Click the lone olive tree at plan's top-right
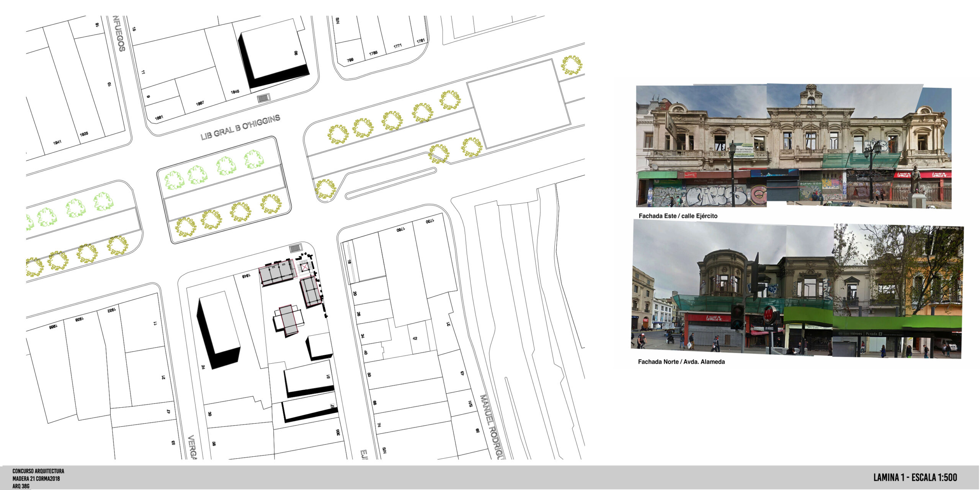The width and height of the screenshot is (980, 490). pyautogui.click(x=572, y=65)
